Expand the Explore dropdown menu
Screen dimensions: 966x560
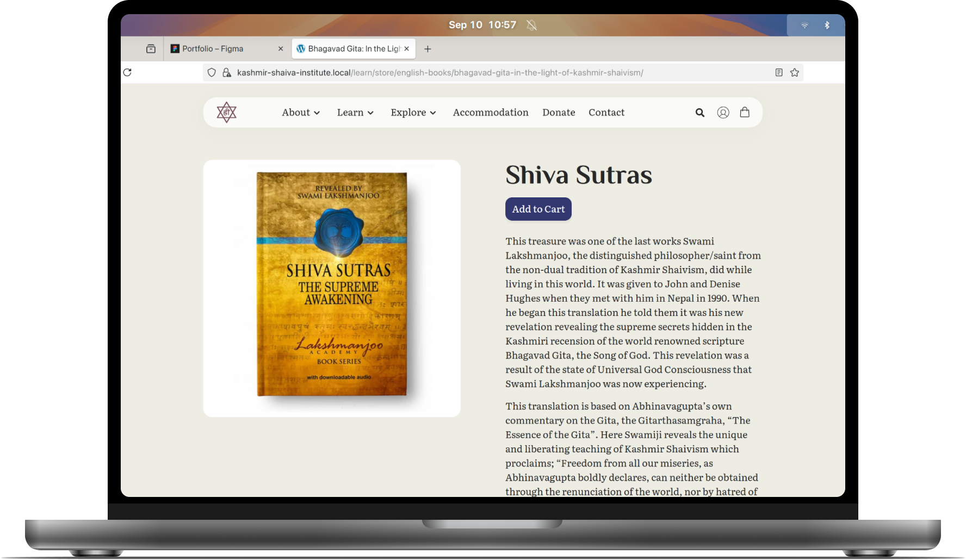coord(413,113)
